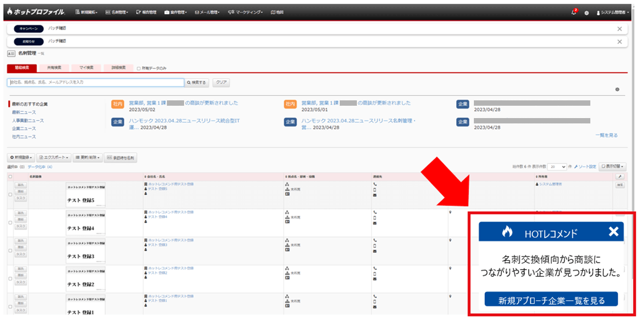
Task: Dismiss the お知らせ banner with its X
Action: click(619, 41)
